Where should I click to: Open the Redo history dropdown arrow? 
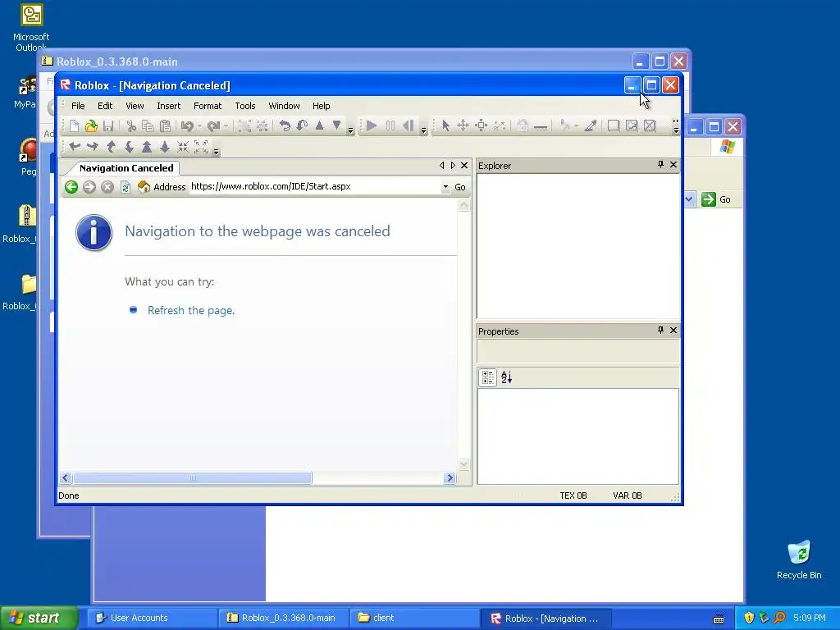pyautogui.click(x=226, y=126)
